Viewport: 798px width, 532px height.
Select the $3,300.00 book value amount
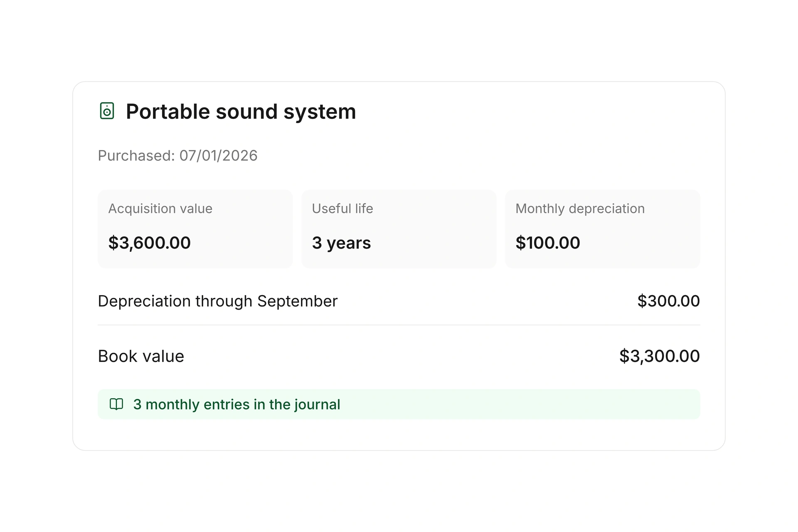[x=659, y=356]
